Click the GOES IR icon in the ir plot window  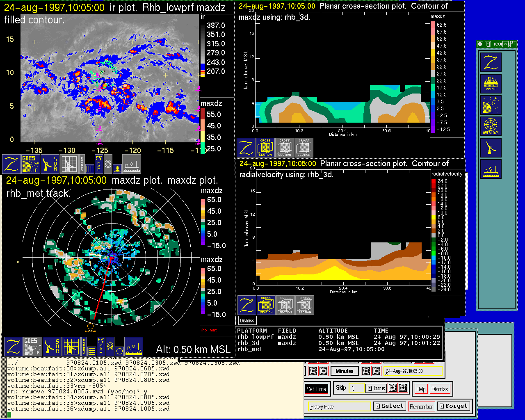click(x=31, y=164)
